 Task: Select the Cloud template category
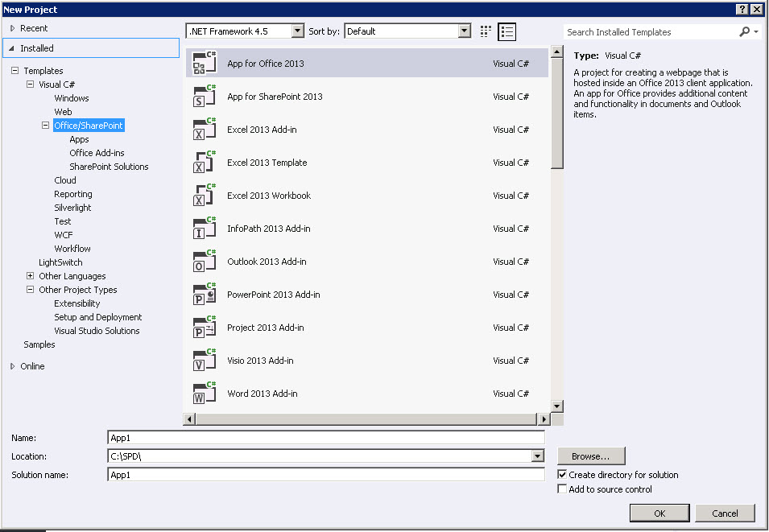coord(65,180)
